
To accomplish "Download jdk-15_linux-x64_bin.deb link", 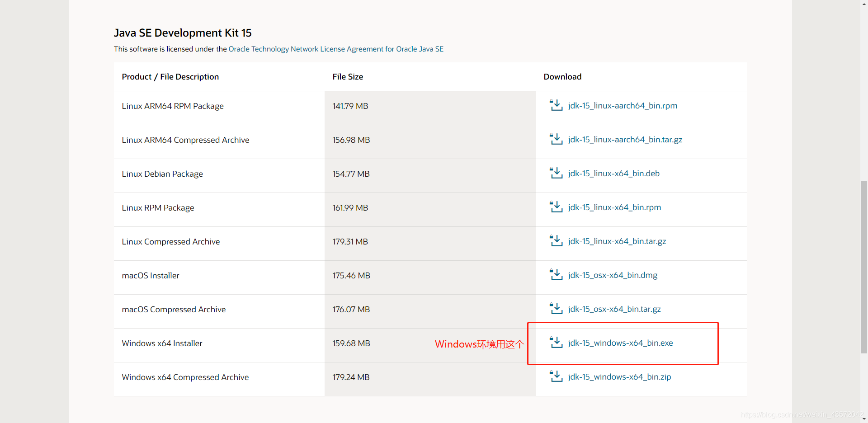I will tap(614, 174).
